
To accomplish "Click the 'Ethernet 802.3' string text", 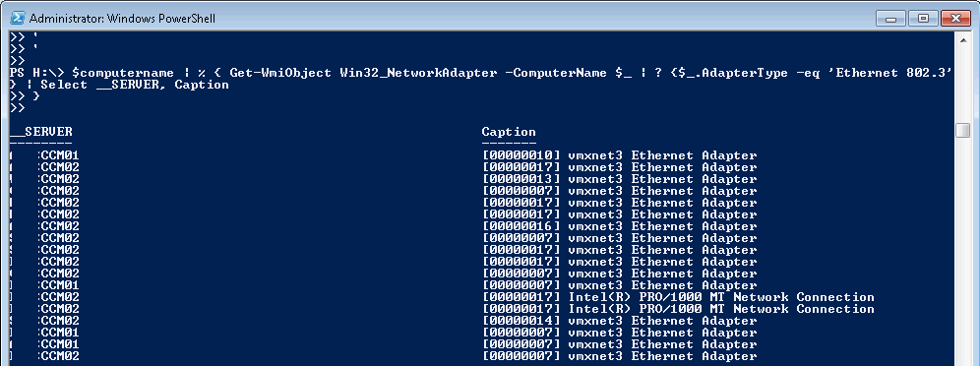I will click(x=893, y=73).
